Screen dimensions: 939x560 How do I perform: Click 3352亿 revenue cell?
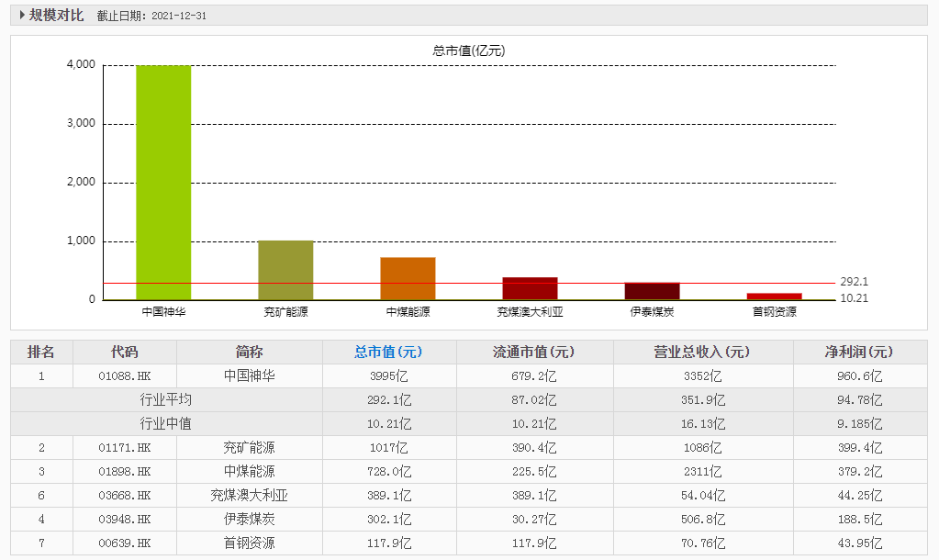click(x=702, y=376)
